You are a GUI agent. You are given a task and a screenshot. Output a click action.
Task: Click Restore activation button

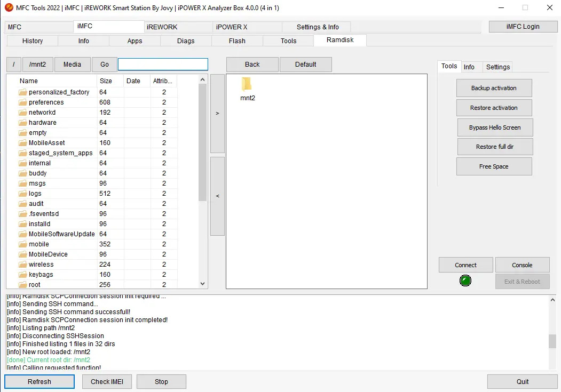(x=494, y=108)
